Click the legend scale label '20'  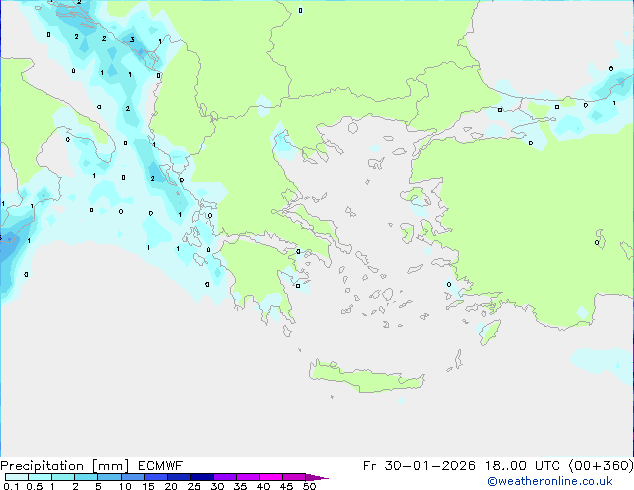click(171, 486)
